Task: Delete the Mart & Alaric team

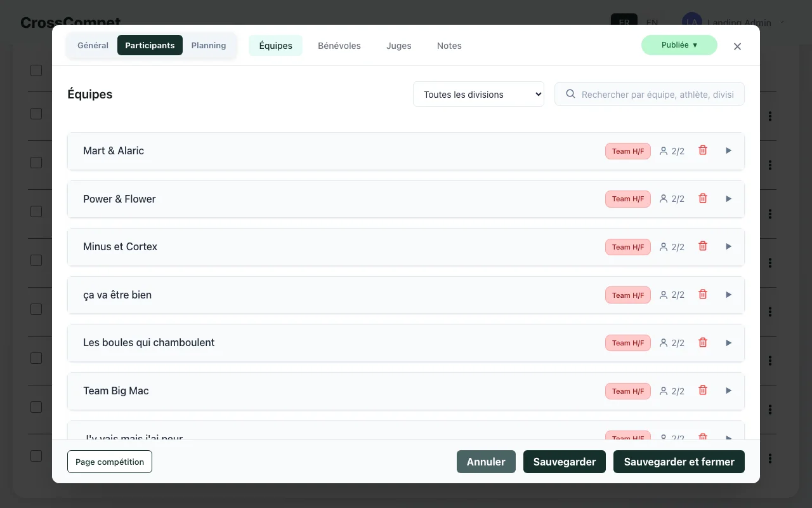Action: tap(703, 150)
